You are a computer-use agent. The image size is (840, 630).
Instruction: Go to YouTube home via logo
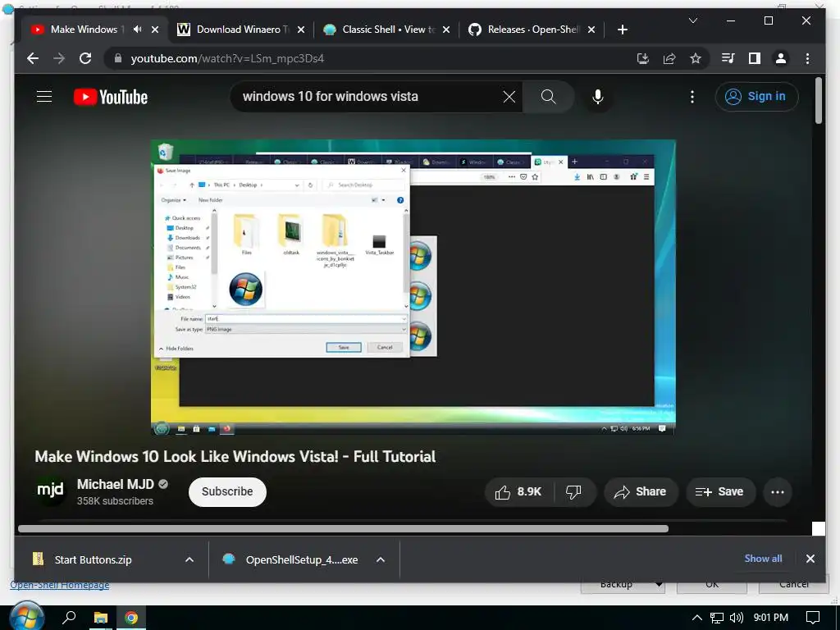(111, 97)
